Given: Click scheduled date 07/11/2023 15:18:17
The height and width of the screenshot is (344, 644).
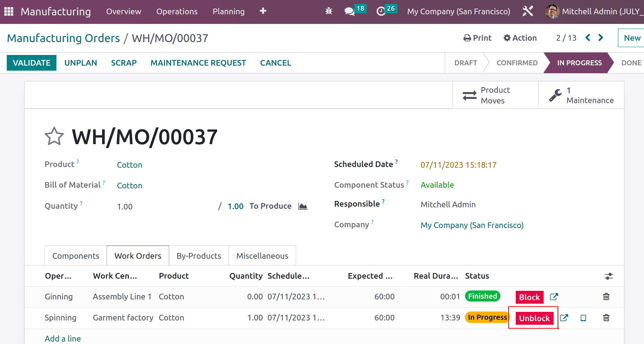Looking at the screenshot, I should [458, 165].
